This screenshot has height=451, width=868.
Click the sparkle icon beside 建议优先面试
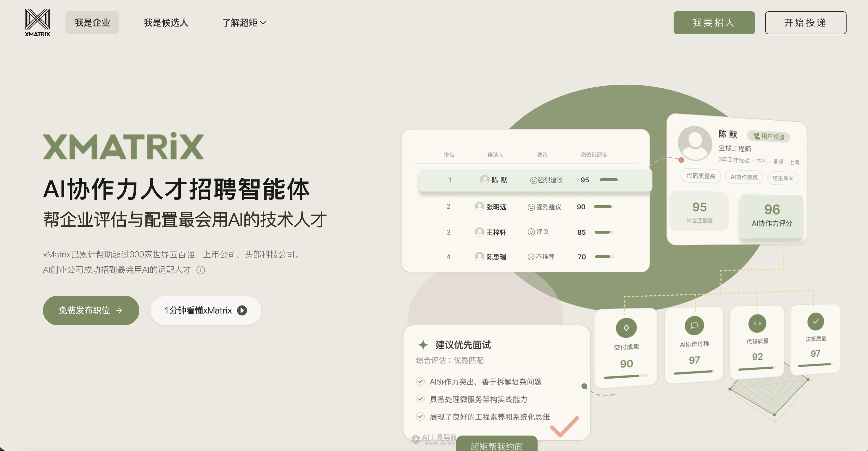(x=423, y=345)
